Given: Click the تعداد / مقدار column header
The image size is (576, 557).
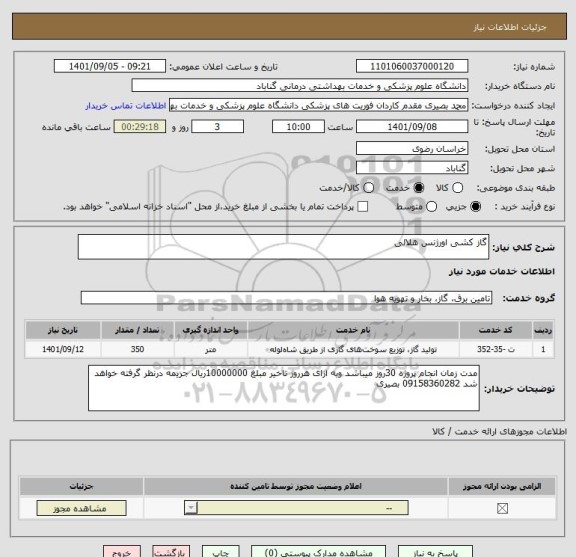Looking at the screenshot, I should 137,330.
